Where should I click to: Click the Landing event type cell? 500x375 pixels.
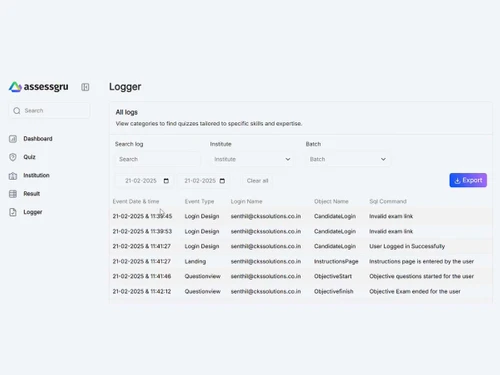[x=195, y=261]
